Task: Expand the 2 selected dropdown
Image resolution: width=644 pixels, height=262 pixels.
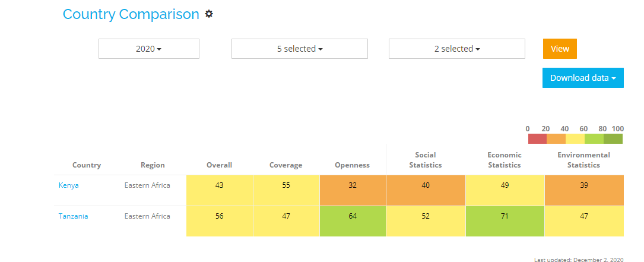Action: (457, 49)
